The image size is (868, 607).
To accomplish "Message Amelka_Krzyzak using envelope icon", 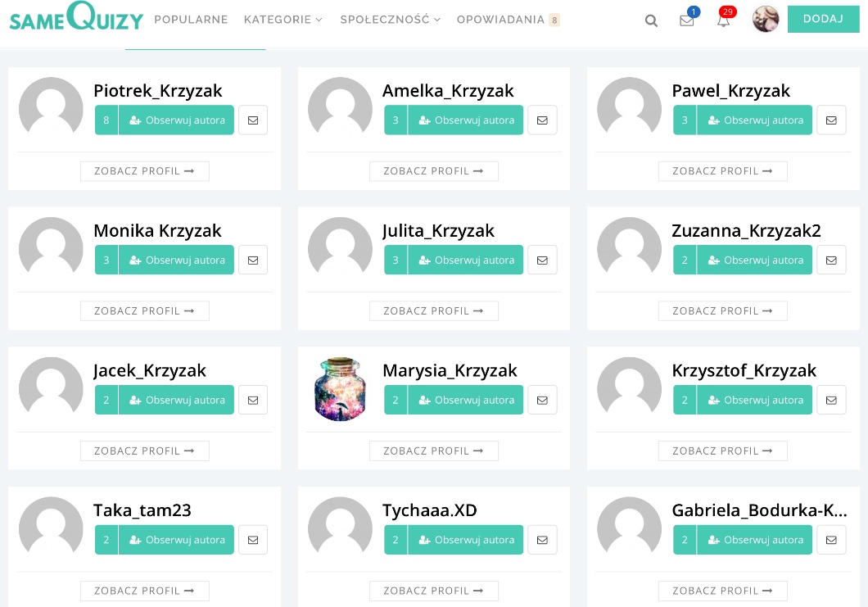I will (x=542, y=120).
